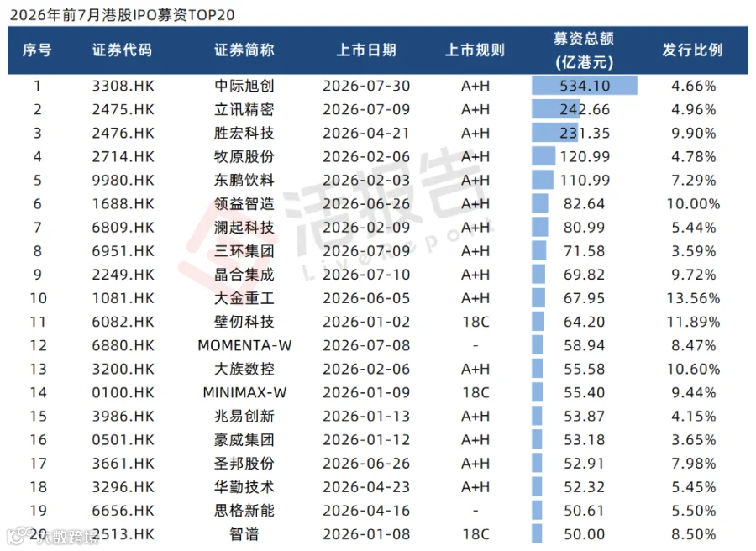Screen dimensions: 756x551
Task: Click the 证券代码 column header
Action: coord(123,50)
